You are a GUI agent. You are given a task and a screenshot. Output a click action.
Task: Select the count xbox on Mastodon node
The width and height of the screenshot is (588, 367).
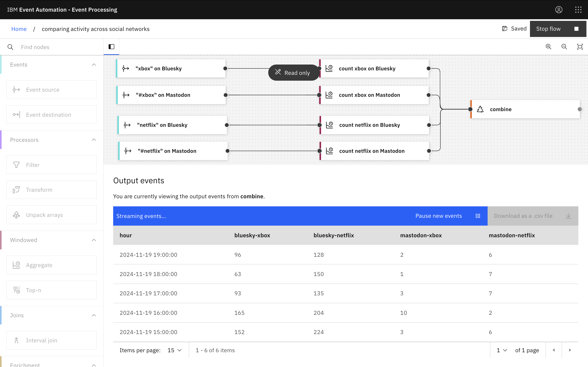tap(374, 95)
